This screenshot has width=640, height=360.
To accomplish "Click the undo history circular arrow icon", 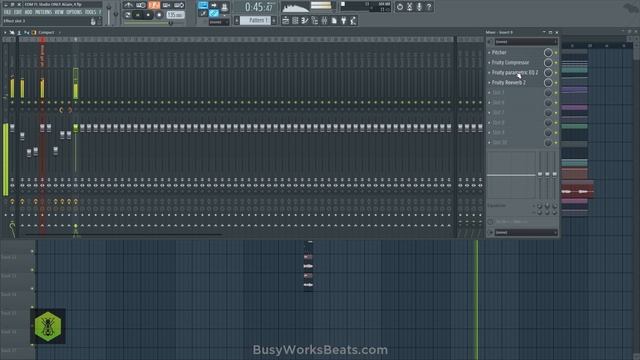I will 400,7.
